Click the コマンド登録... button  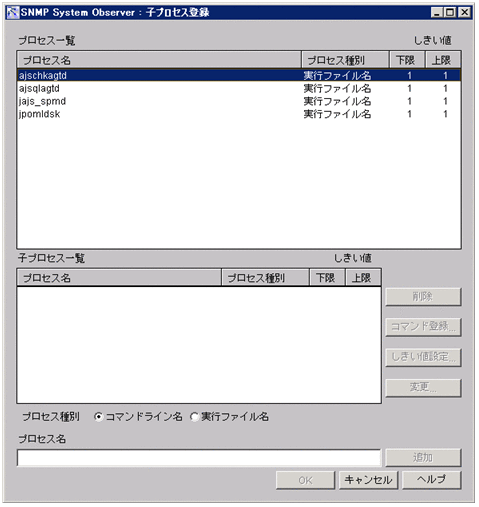click(x=423, y=327)
